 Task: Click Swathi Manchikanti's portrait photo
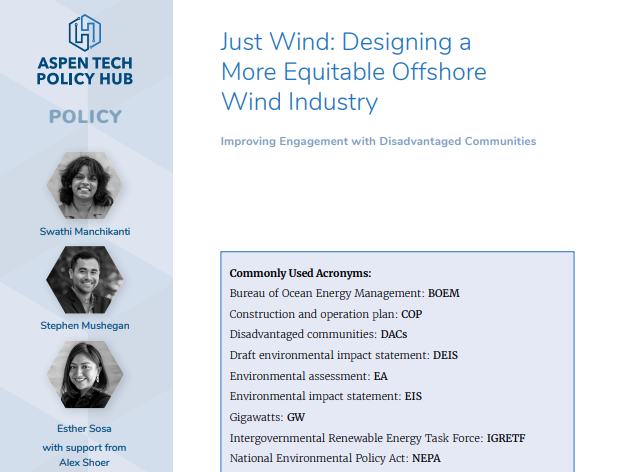85,185
